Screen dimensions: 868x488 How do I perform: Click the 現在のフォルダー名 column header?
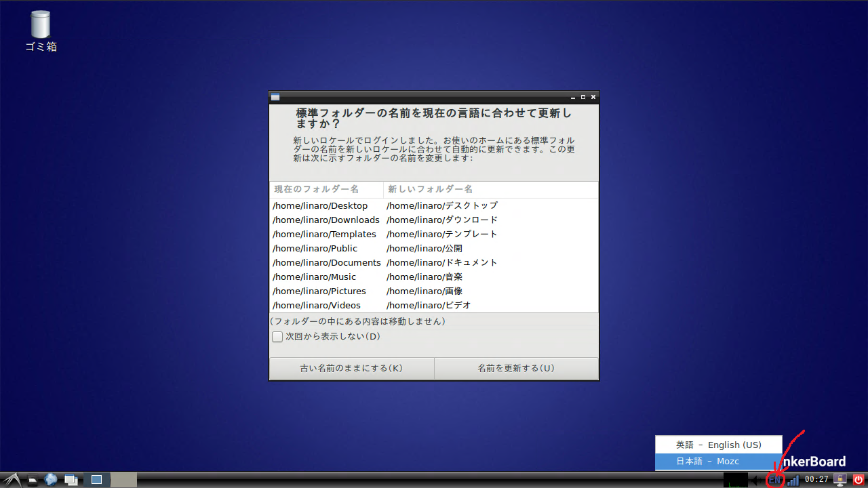coord(326,189)
